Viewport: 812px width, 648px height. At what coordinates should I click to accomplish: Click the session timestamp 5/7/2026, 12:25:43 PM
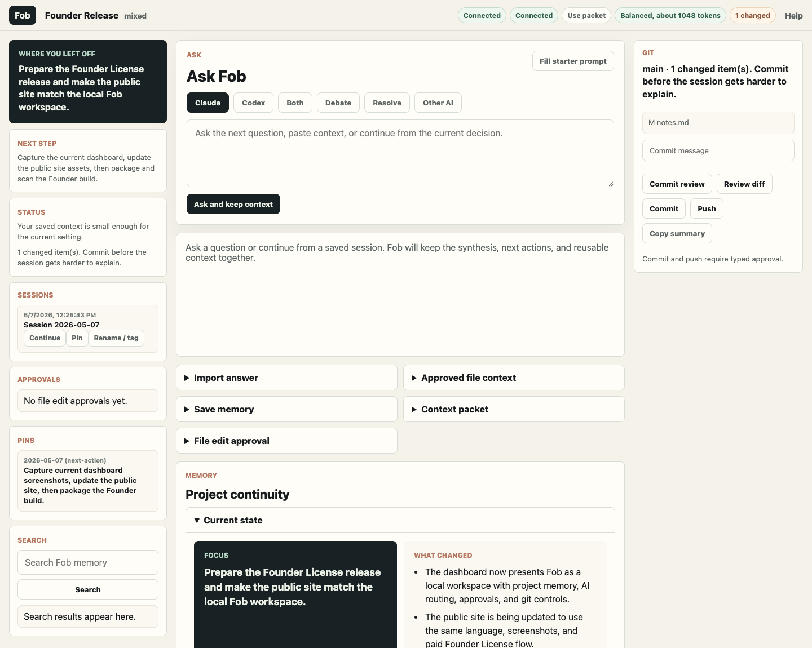pos(60,315)
